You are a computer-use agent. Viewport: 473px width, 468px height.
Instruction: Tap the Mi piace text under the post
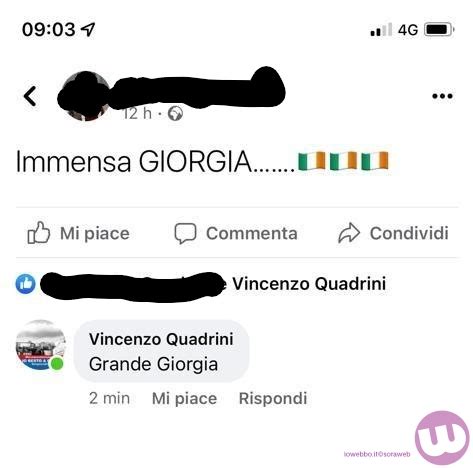(x=95, y=233)
